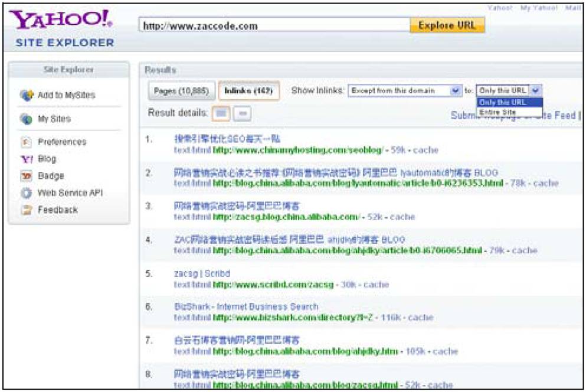Open the Preferences link
This screenshot has height=392, width=586.
point(62,142)
